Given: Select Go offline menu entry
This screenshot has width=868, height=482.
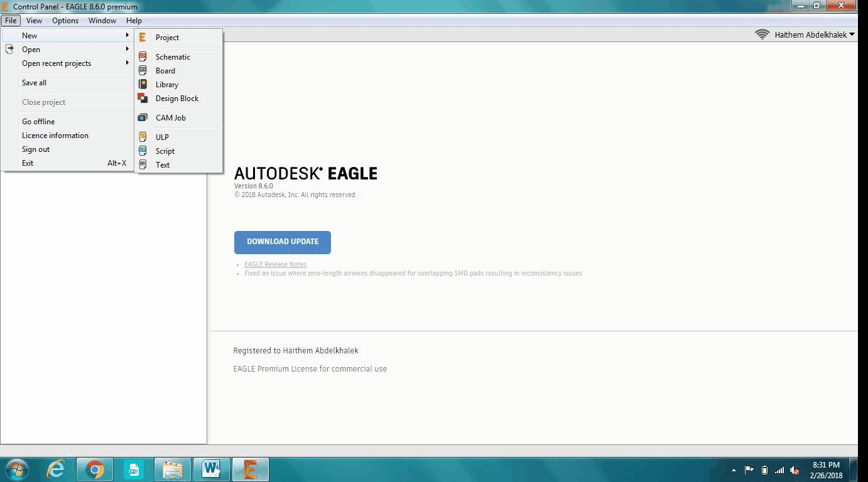Looking at the screenshot, I should click(67, 122).
